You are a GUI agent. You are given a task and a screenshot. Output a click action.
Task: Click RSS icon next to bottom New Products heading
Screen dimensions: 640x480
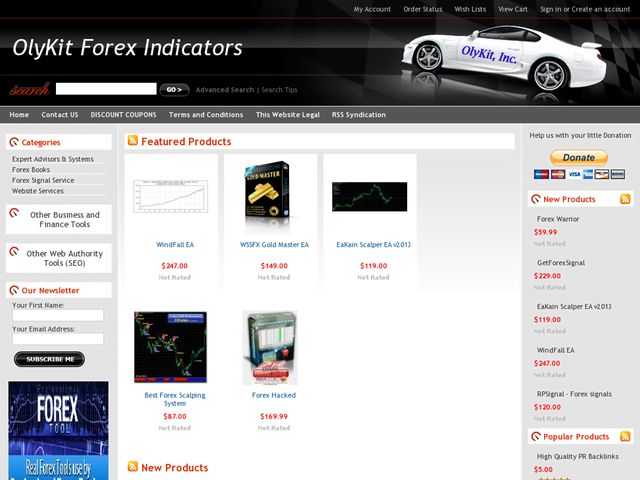pos(133,466)
